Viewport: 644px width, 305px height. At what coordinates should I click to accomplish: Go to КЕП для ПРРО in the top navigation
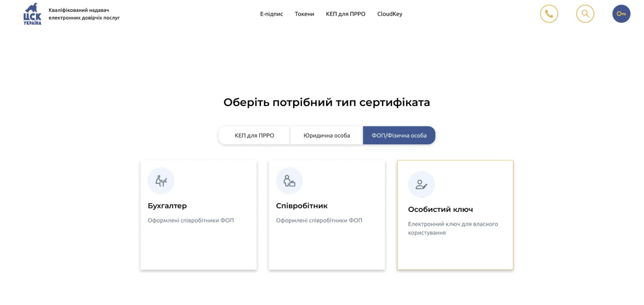(345, 14)
